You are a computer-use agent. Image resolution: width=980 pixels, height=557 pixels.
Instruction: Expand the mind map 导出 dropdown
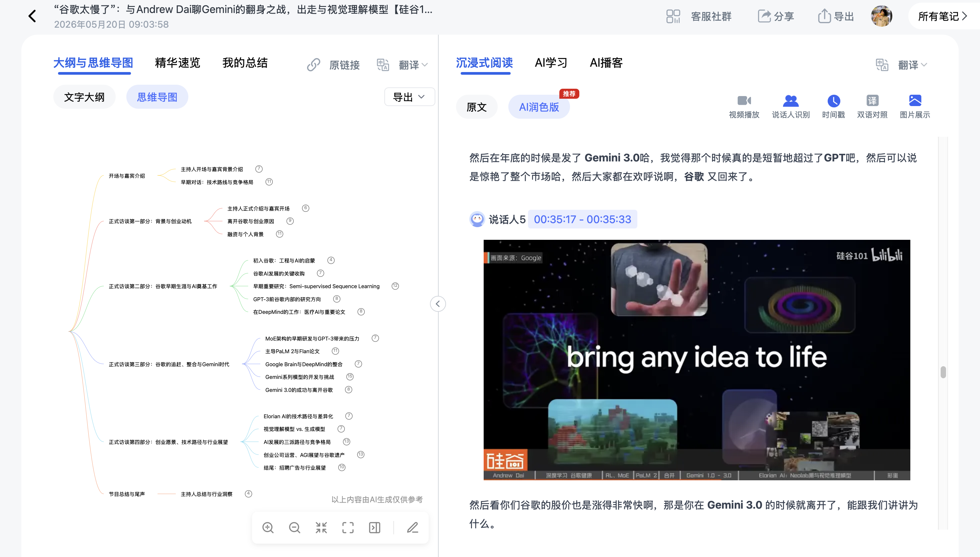(x=409, y=97)
